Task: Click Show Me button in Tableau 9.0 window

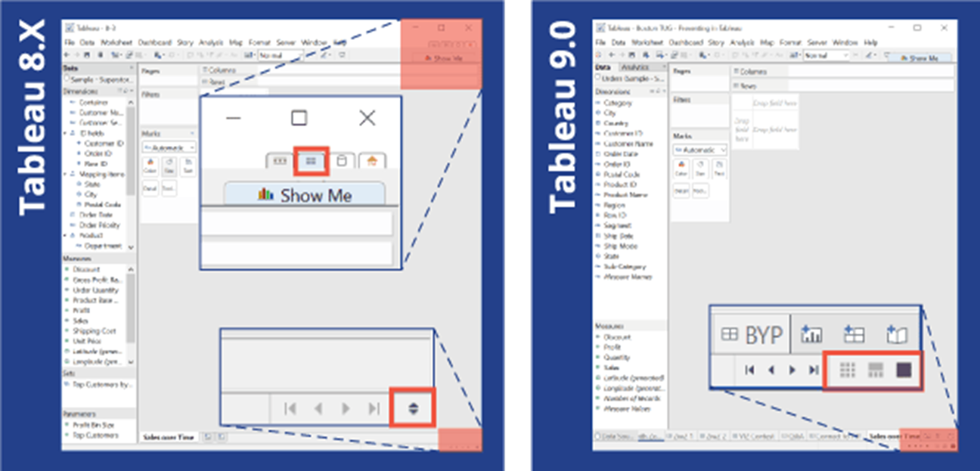Action: pyautogui.click(x=918, y=57)
